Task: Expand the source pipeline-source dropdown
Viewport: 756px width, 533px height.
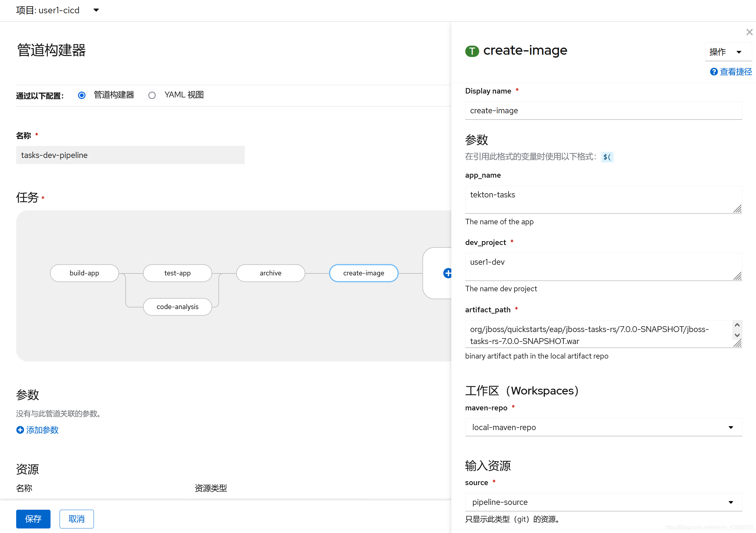Action: click(x=603, y=502)
